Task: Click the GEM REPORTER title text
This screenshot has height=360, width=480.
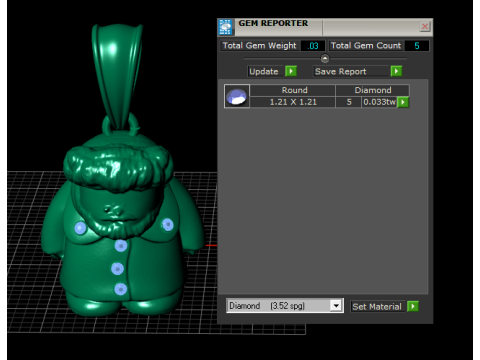Action: [x=273, y=23]
